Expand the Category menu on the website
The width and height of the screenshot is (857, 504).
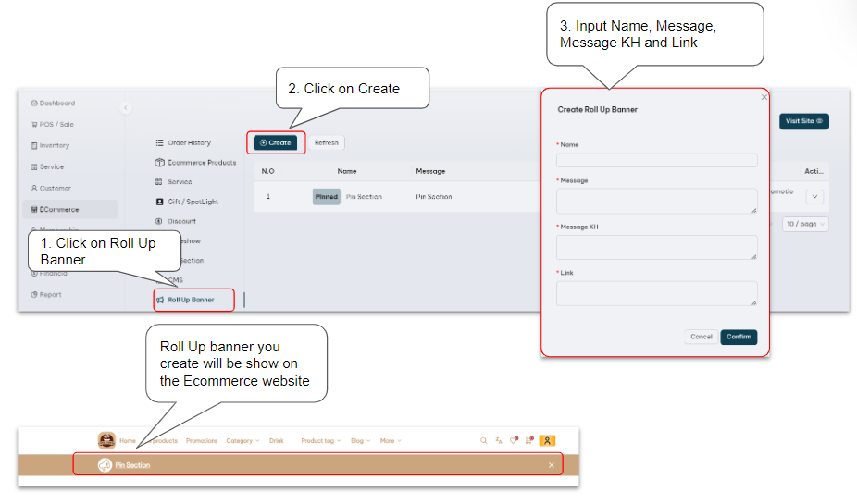[242, 441]
